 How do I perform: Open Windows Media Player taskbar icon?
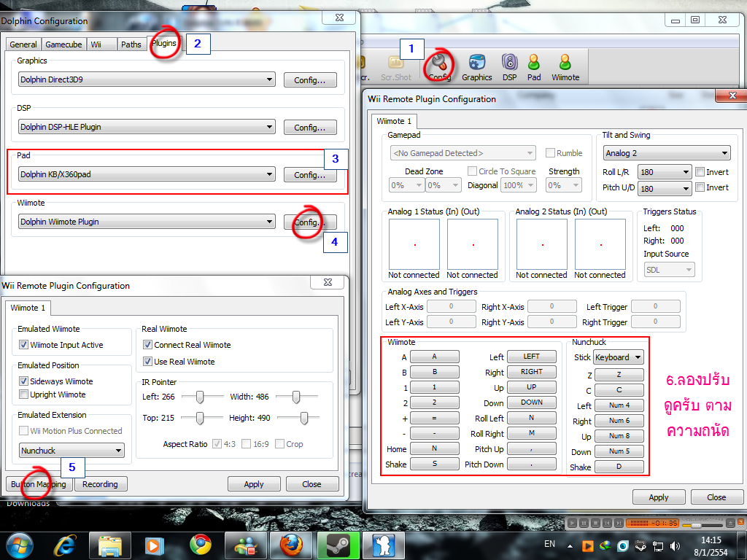click(154, 545)
